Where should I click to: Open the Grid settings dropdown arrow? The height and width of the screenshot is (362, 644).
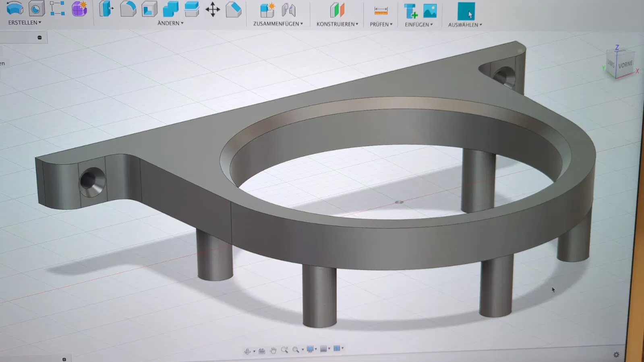click(x=329, y=349)
